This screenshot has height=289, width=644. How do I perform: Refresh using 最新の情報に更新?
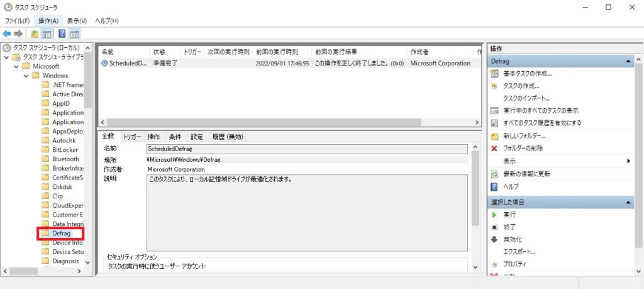coord(526,174)
